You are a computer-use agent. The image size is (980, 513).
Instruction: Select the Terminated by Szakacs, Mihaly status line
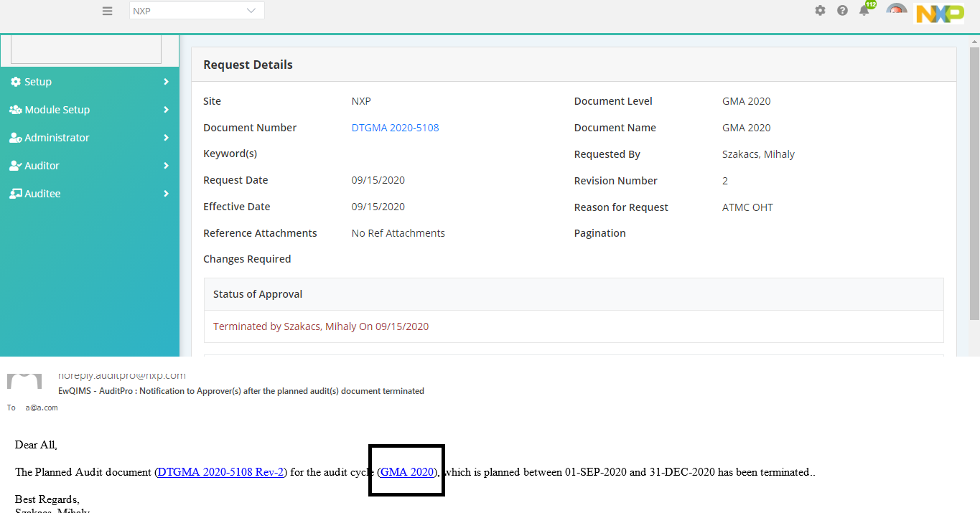(x=321, y=326)
